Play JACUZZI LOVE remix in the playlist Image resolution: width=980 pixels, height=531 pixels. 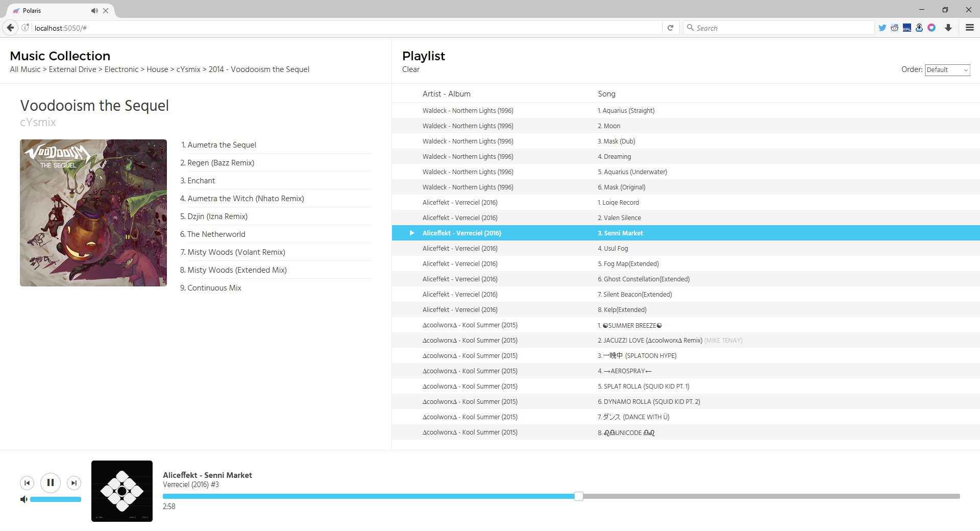pyautogui.click(x=686, y=340)
